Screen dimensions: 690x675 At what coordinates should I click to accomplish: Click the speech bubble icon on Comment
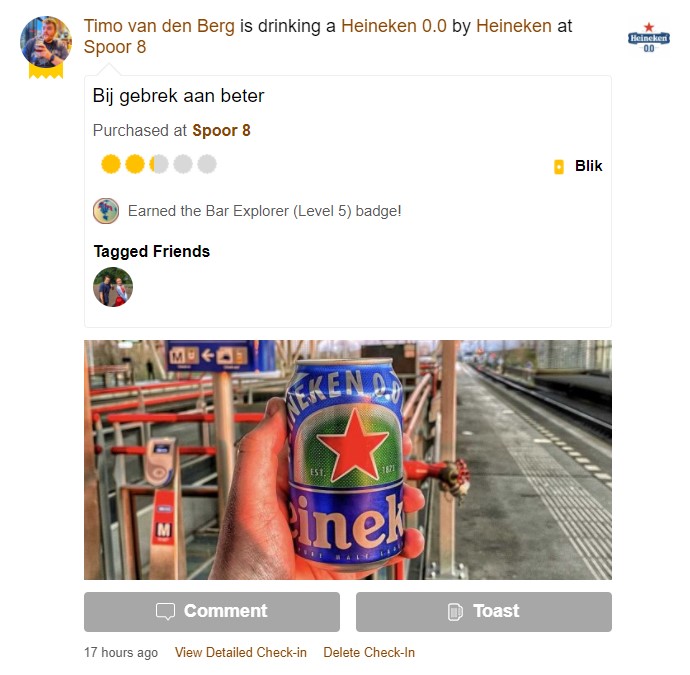[x=165, y=611]
